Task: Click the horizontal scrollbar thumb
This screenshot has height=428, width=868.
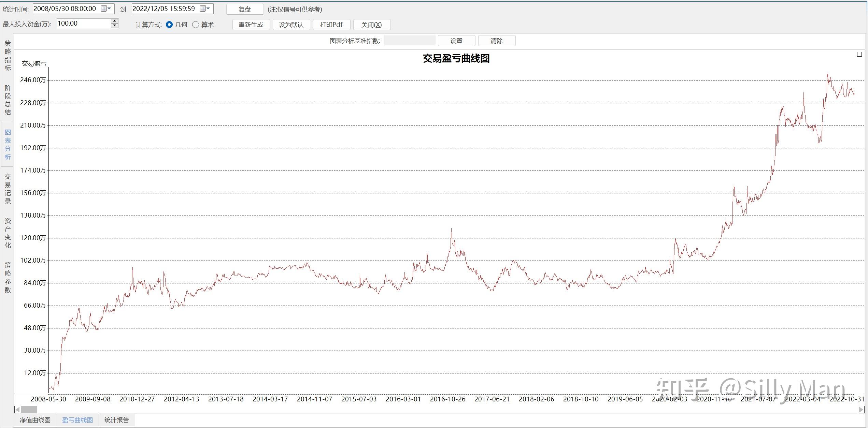Action: tap(29, 409)
